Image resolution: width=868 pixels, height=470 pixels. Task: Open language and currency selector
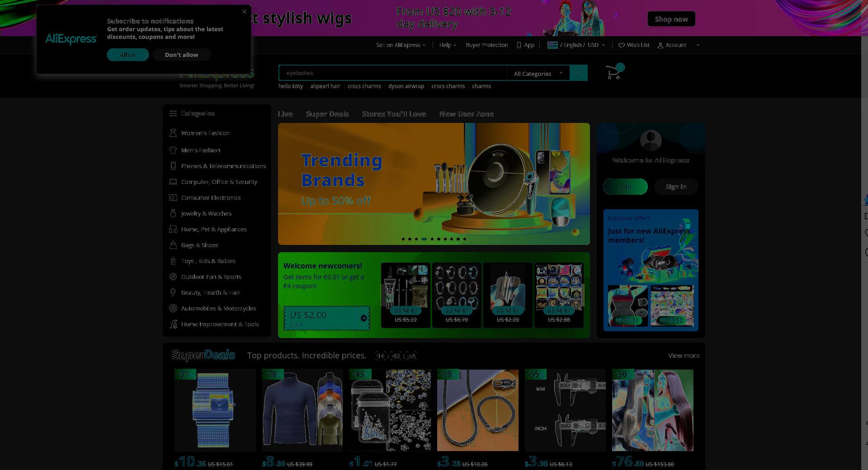tap(576, 45)
